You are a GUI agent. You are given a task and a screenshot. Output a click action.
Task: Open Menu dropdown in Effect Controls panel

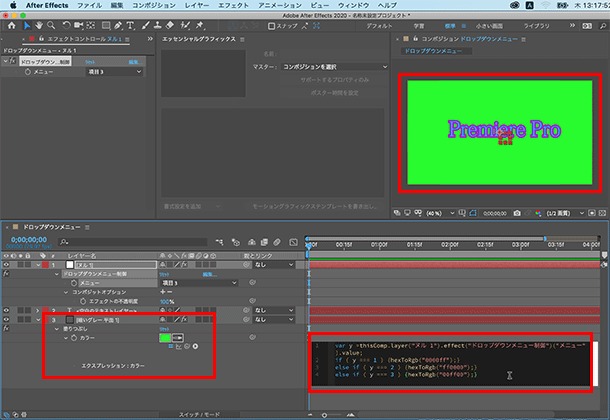click(x=114, y=72)
